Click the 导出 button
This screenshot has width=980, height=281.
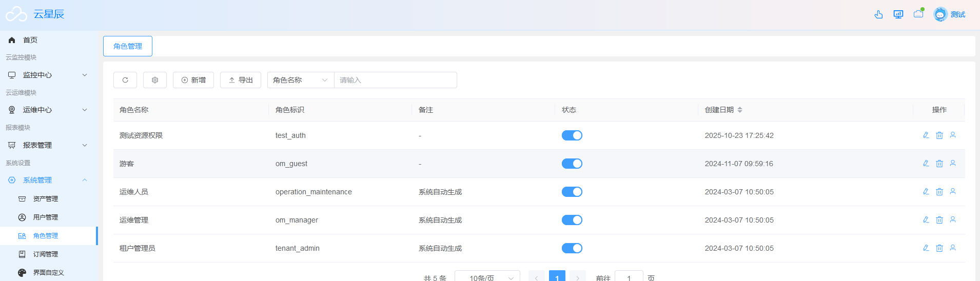coord(241,80)
